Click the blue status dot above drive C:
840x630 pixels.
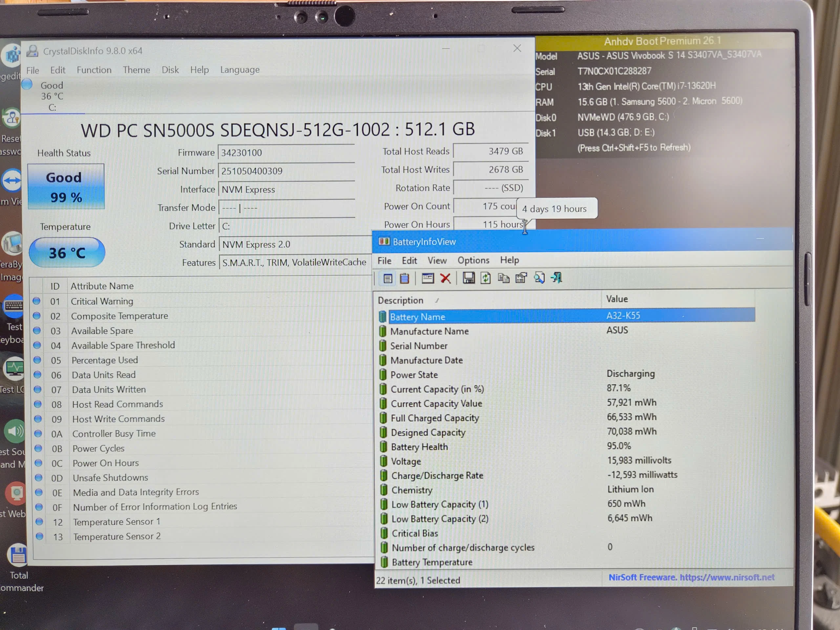[27, 84]
